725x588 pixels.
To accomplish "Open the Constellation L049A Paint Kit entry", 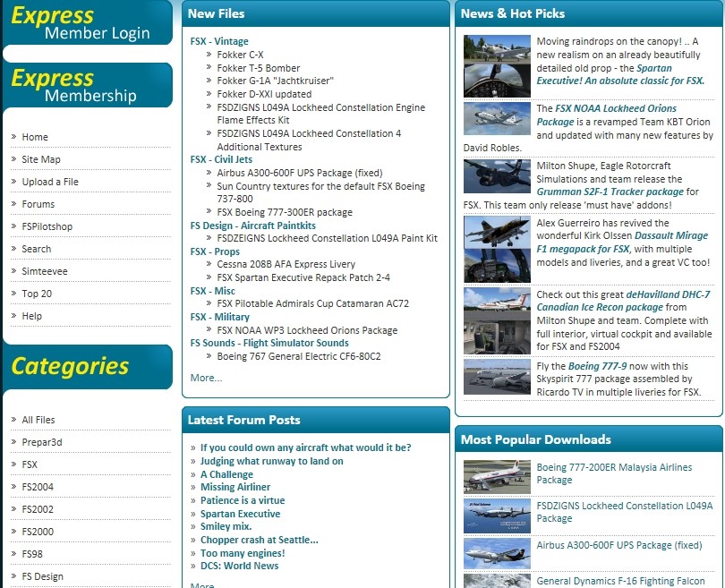I will pos(327,239).
